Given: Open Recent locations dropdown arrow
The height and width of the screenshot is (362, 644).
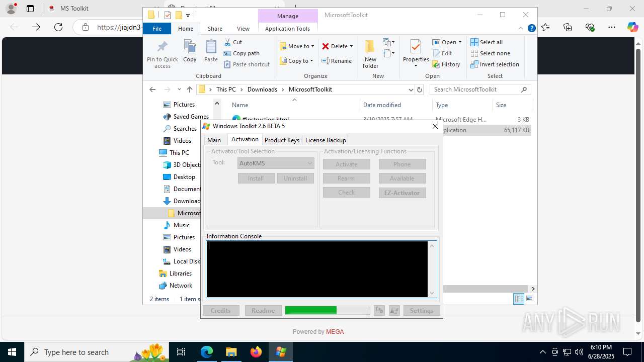Looking at the screenshot, I should 179,89.
